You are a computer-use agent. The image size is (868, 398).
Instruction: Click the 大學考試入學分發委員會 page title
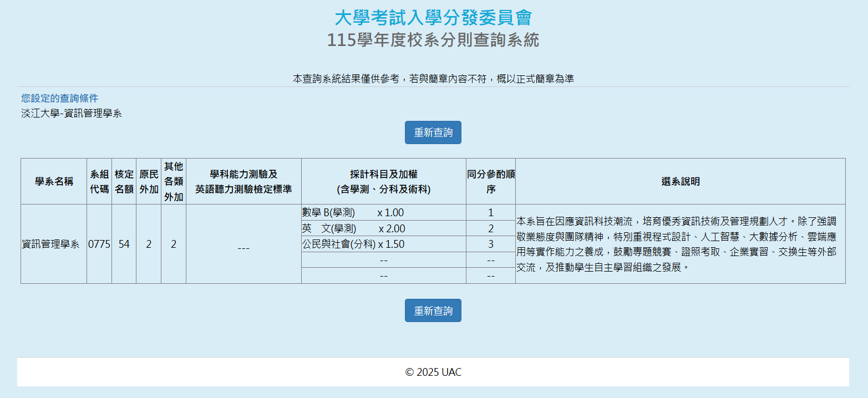pyautogui.click(x=433, y=18)
